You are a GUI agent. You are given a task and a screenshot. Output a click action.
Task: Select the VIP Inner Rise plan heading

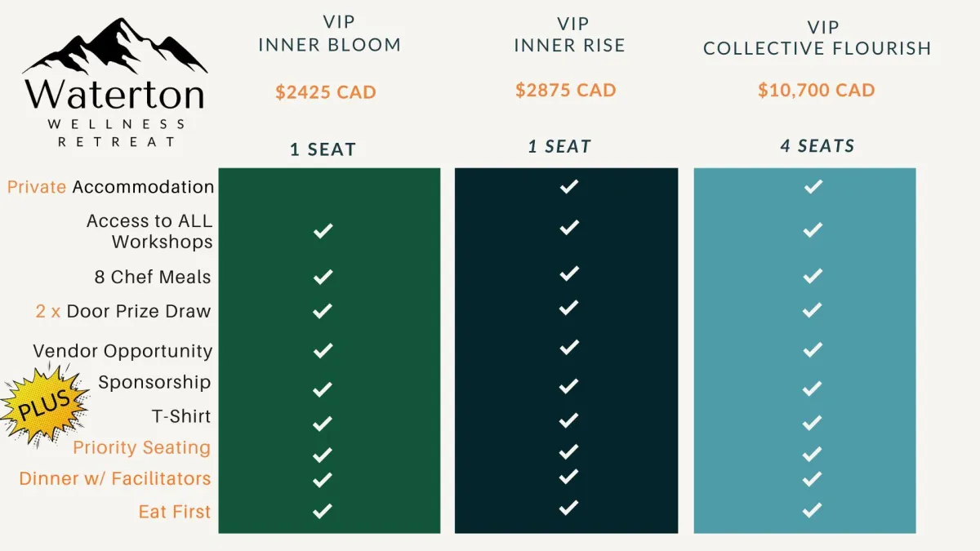click(x=569, y=35)
